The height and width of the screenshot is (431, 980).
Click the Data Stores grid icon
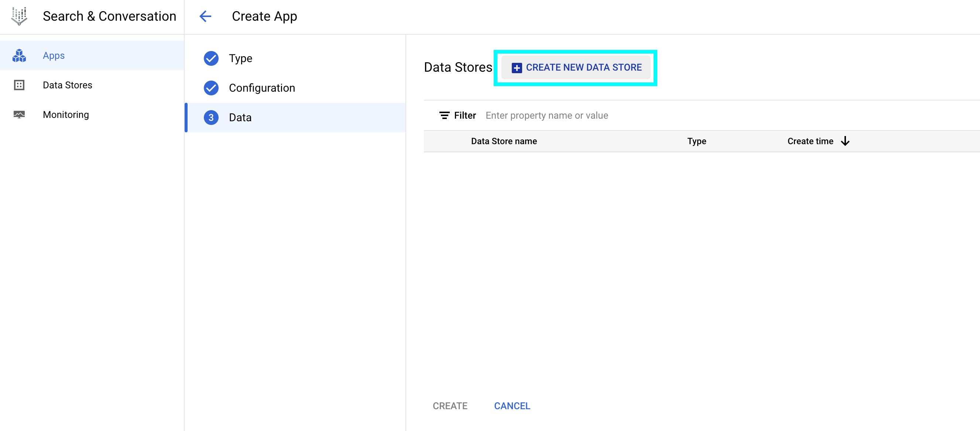tap(19, 85)
